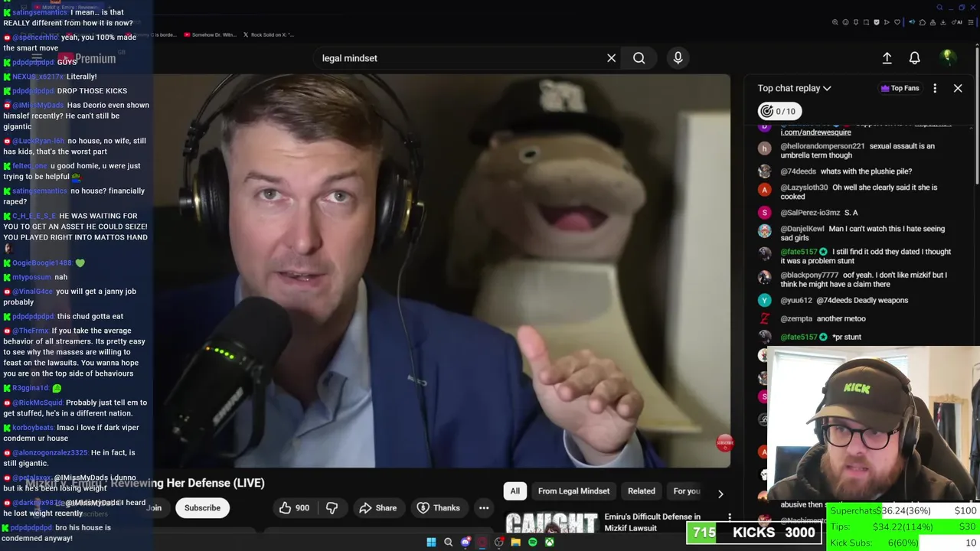This screenshot has height=551, width=980.
Task: Click the video player to pause
Action: pos(442,270)
